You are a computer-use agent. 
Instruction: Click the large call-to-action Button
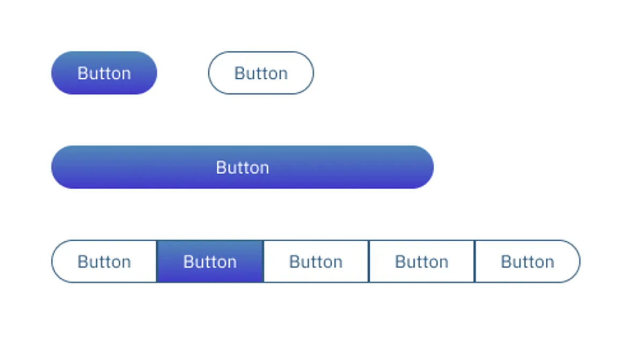click(x=242, y=167)
